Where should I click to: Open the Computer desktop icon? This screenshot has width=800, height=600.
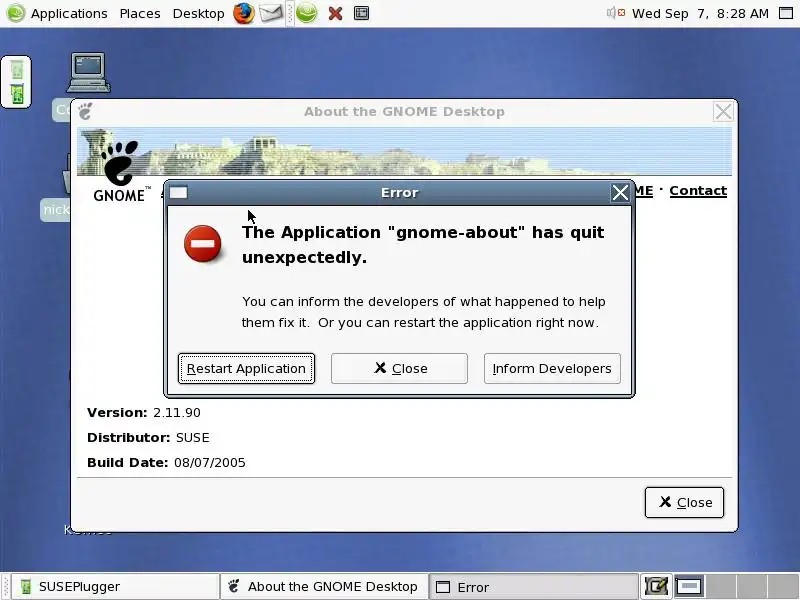88,72
